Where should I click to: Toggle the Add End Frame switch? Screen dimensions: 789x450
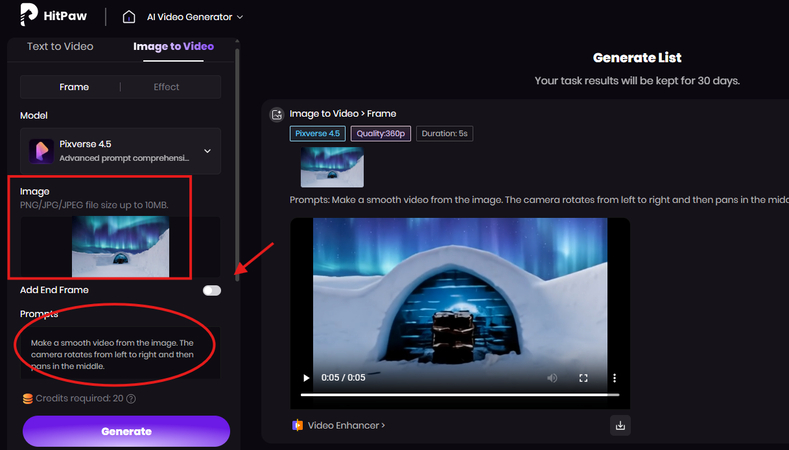point(211,290)
